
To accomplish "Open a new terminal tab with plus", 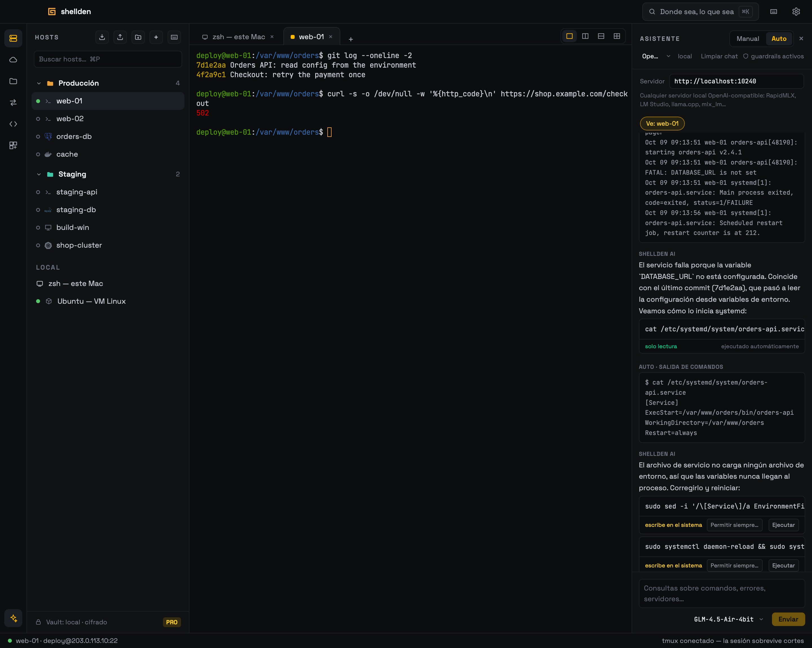I will click(x=351, y=39).
